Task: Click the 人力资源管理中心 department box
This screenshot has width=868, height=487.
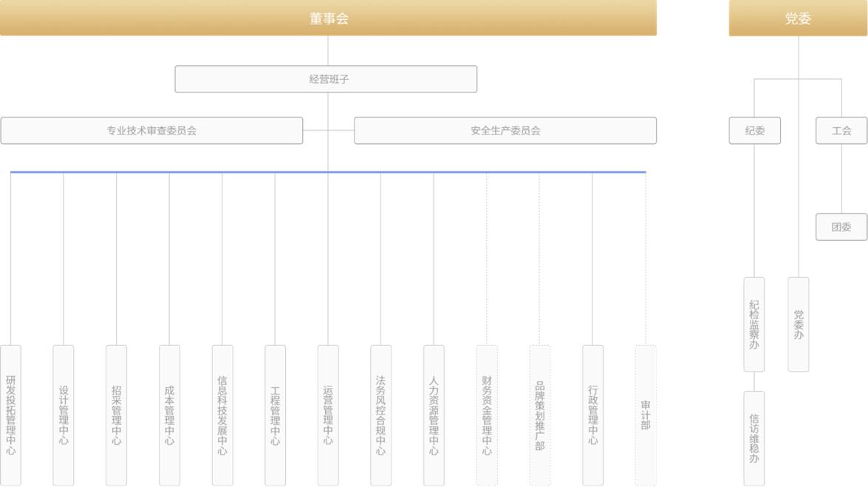Action: (x=434, y=415)
